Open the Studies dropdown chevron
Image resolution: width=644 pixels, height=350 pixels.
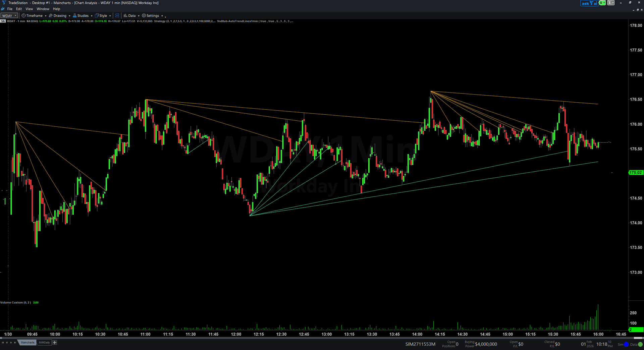[x=92, y=15]
